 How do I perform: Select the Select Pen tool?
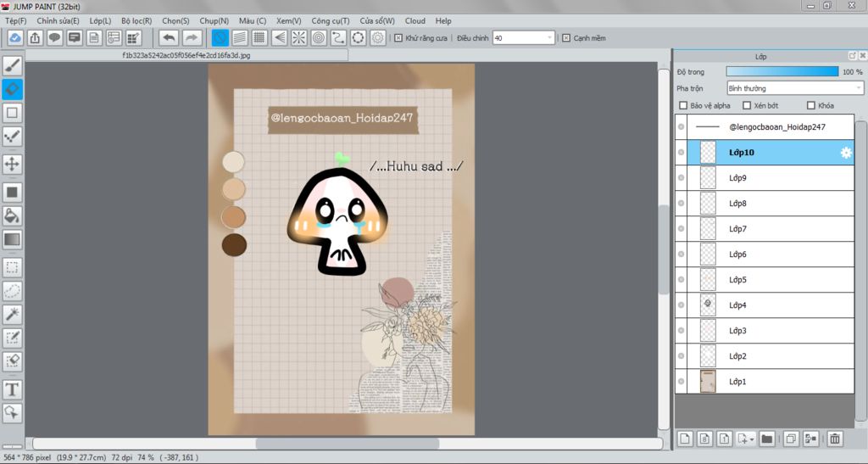coord(12,338)
